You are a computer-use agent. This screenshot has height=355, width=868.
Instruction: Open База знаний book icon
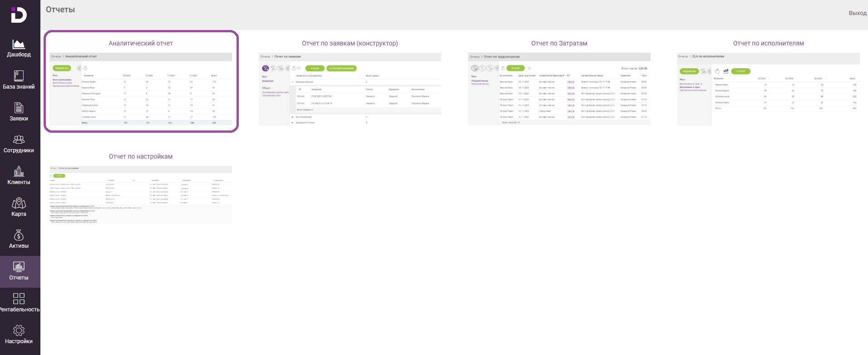coord(19,76)
